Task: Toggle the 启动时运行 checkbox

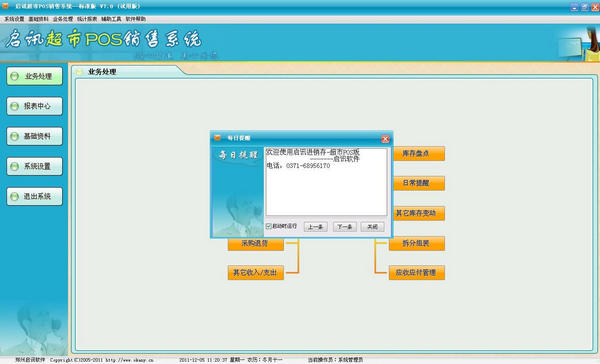Action: point(269,226)
